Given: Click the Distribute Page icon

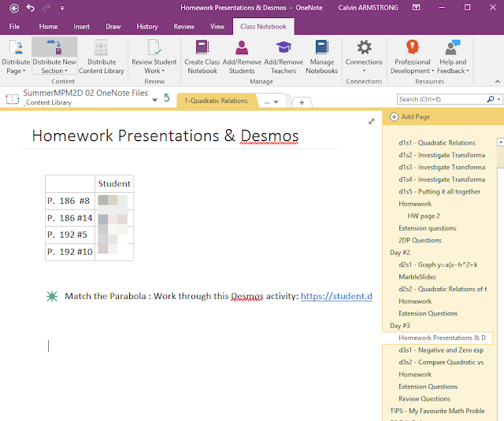Looking at the screenshot, I should point(16,47).
